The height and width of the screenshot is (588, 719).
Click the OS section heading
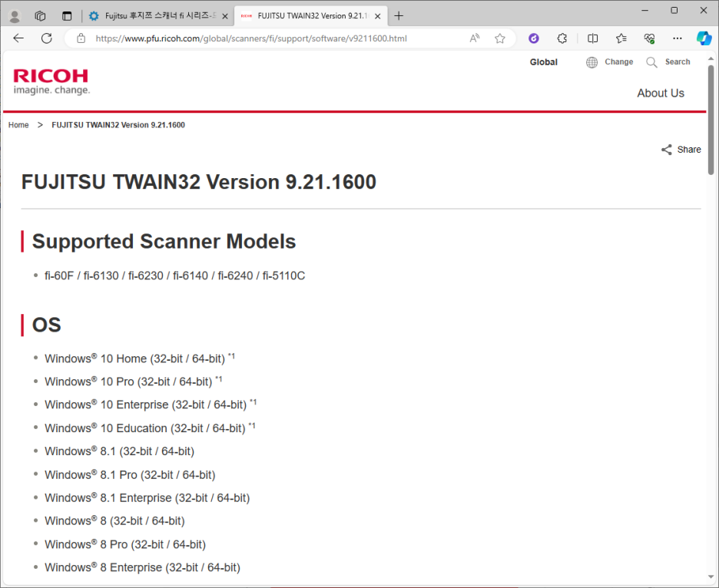coord(46,325)
